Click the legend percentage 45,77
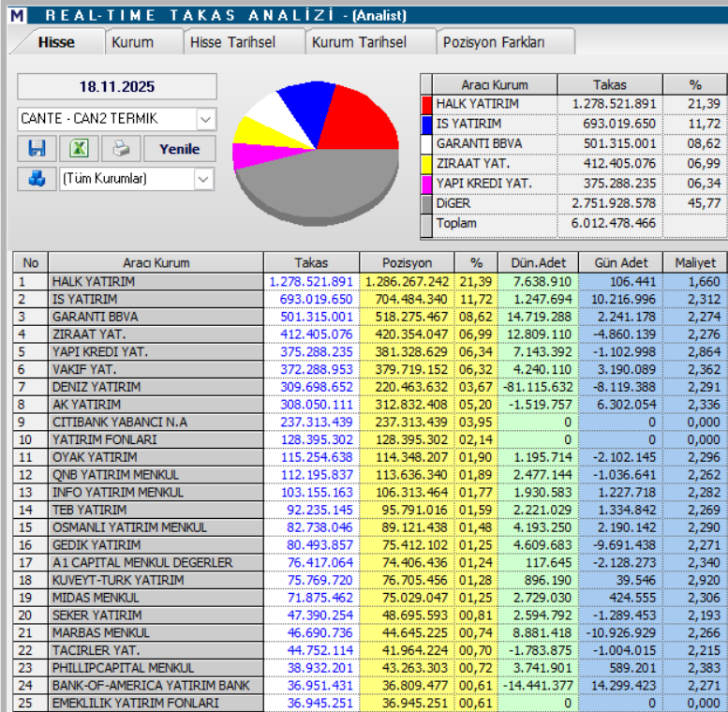 coord(704,203)
